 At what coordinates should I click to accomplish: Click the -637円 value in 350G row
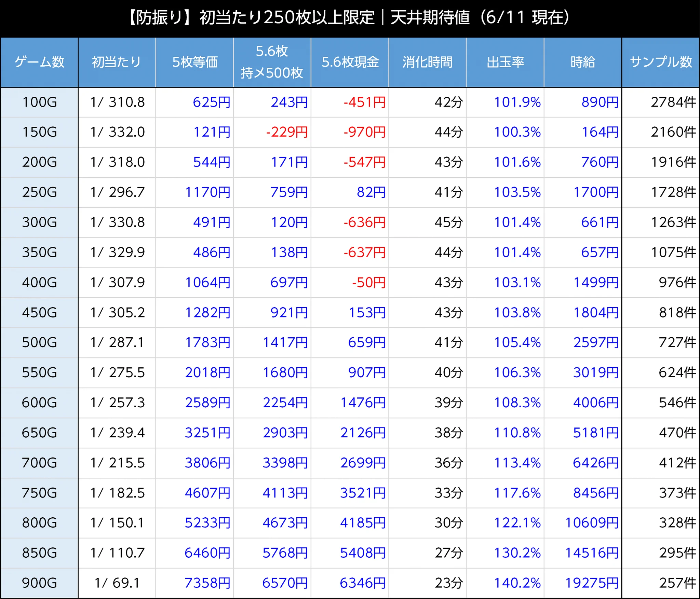(365, 252)
